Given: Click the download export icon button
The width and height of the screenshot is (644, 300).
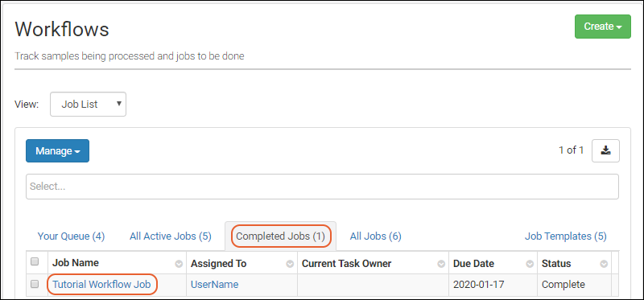Looking at the screenshot, I should pos(605,150).
